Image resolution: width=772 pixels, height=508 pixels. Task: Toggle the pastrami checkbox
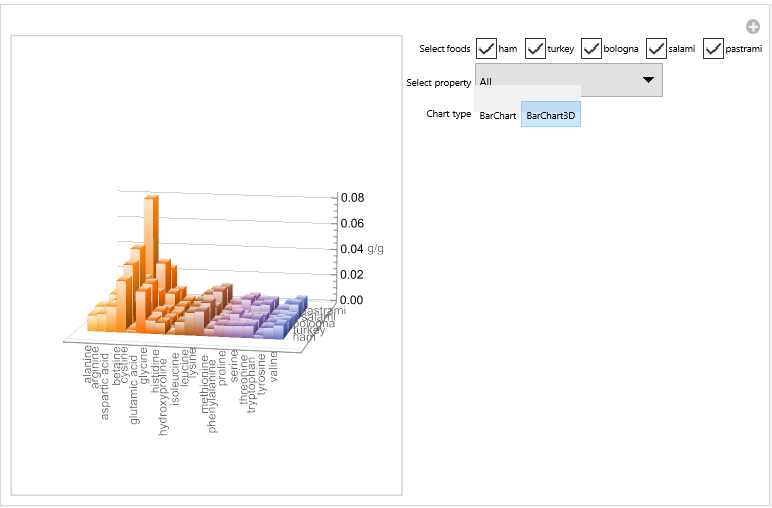713,49
